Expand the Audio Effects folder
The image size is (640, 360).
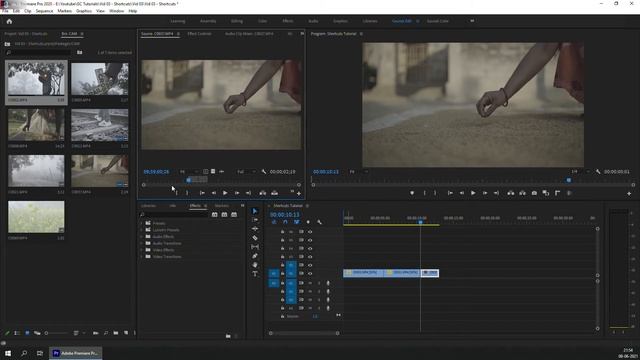[x=142, y=236]
